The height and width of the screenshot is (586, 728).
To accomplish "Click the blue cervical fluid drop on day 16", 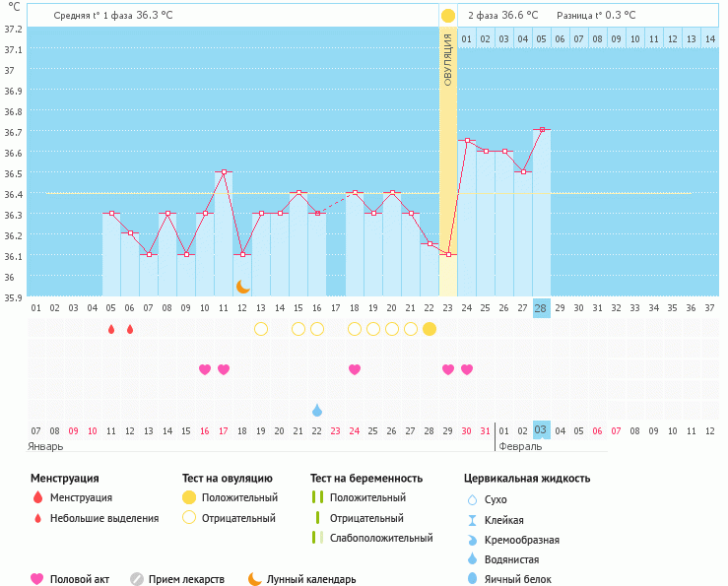I will (x=317, y=410).
